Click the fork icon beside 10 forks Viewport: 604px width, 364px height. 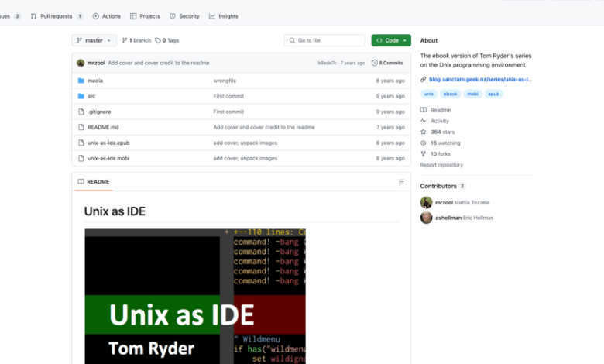point(424,154)
